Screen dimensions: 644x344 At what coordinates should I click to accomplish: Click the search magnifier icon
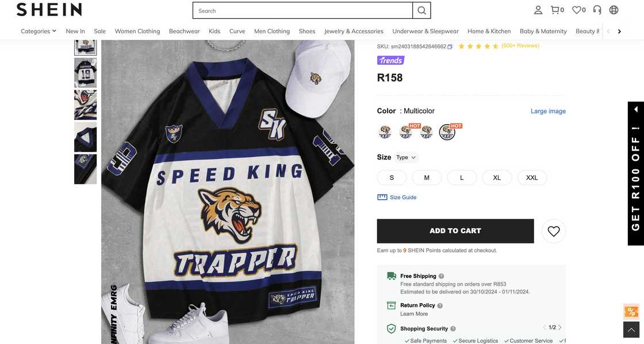(x=421, y=10)
